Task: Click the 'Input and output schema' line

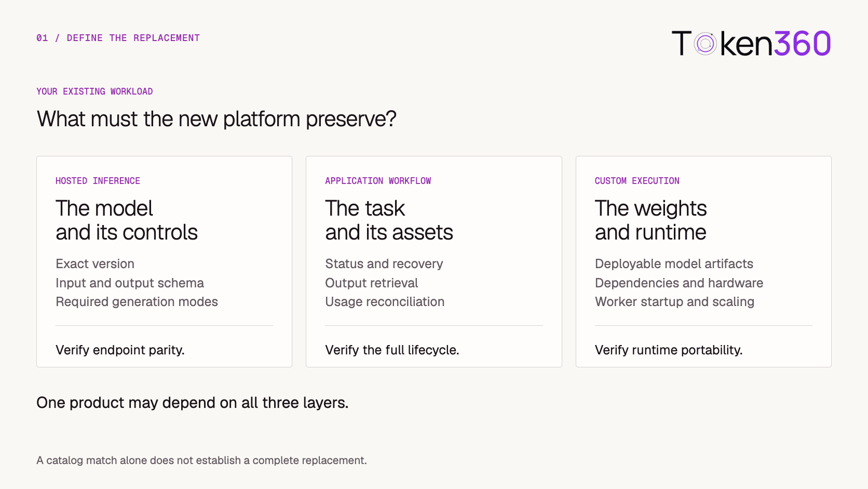Action: tap(130, 283)
